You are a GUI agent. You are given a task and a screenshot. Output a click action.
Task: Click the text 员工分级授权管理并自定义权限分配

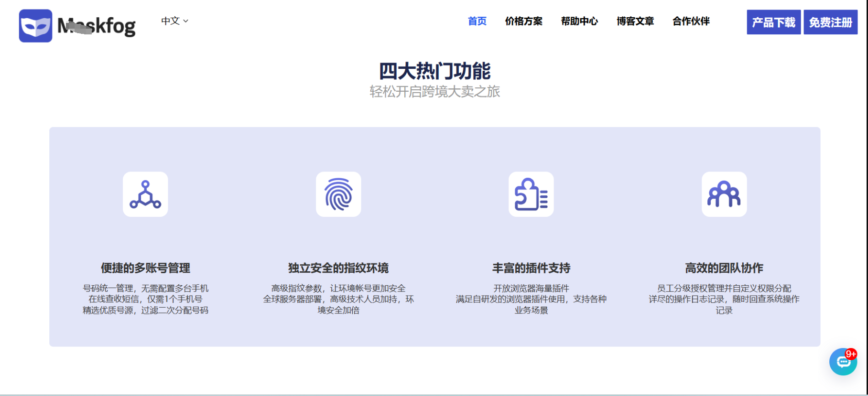pos(724,288)
